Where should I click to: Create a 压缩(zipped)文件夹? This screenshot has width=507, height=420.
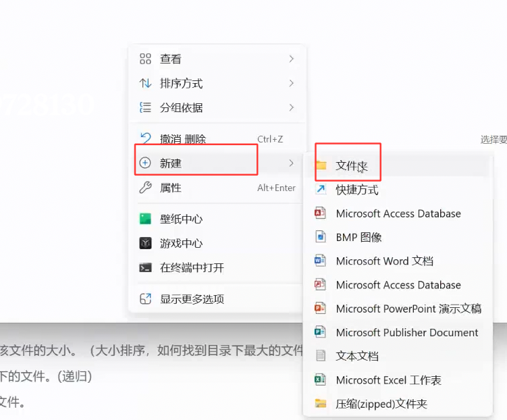[x=398, y=404]
